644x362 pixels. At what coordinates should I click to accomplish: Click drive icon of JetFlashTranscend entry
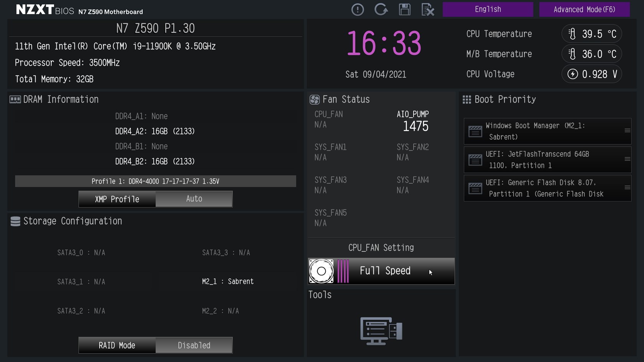tap(475, 160)
